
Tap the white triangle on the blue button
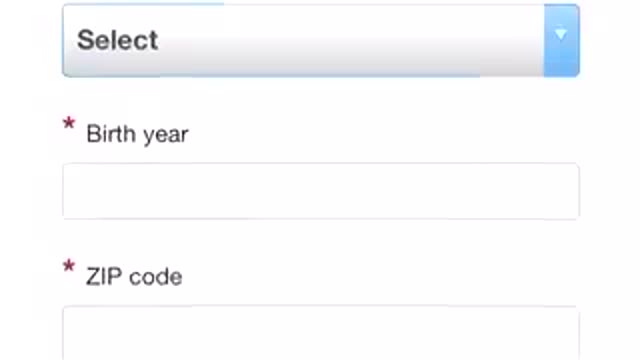pyautogui.click(x=561, y=34)
